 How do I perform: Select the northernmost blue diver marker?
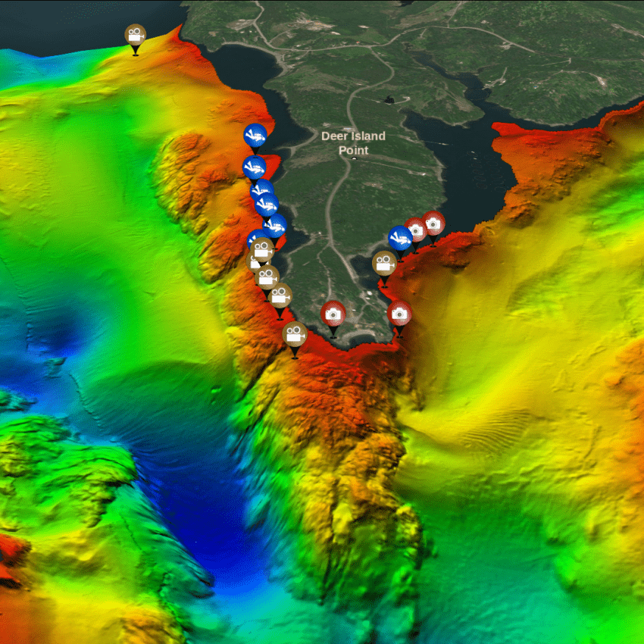point(255,135)
